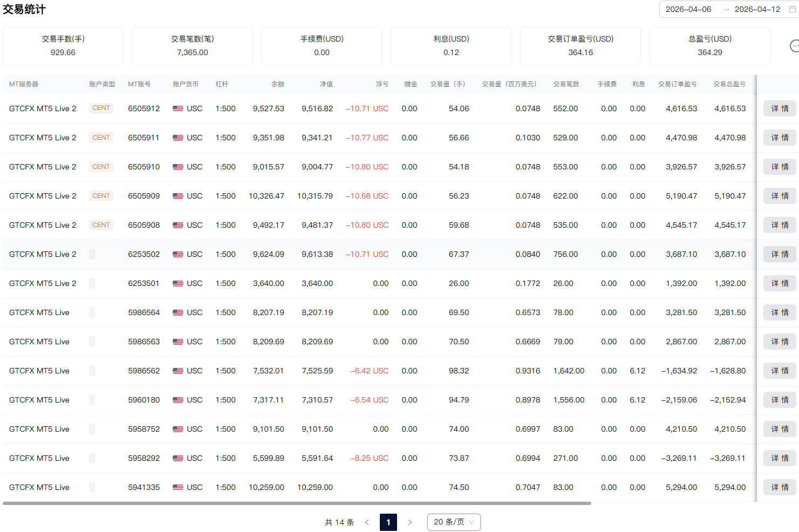This screenshot has width=799, height=532.
Task: Click the US flag icon beside account 6505912
Action: [178, 108]
